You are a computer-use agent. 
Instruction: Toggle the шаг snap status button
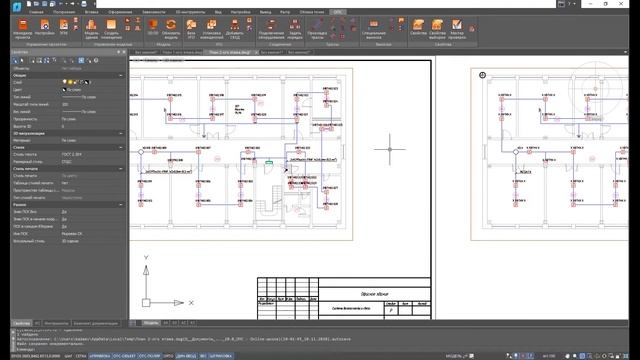pyautogui.click(x=68, y=356)
